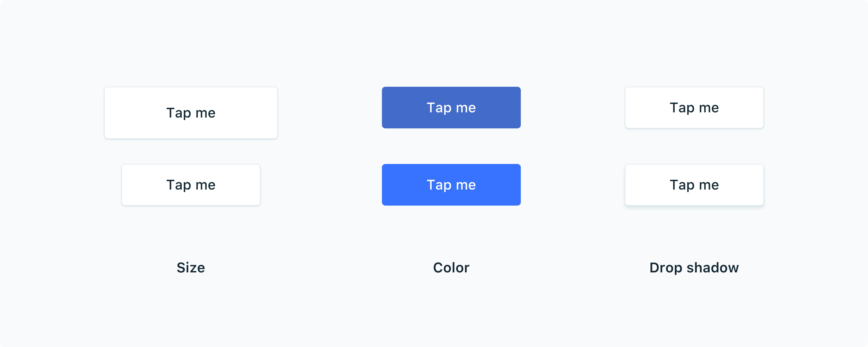Click "me" text on the bright blue button
Viewport: 868px width, 347px height.
pyautogui.click(x=466, y=185)
